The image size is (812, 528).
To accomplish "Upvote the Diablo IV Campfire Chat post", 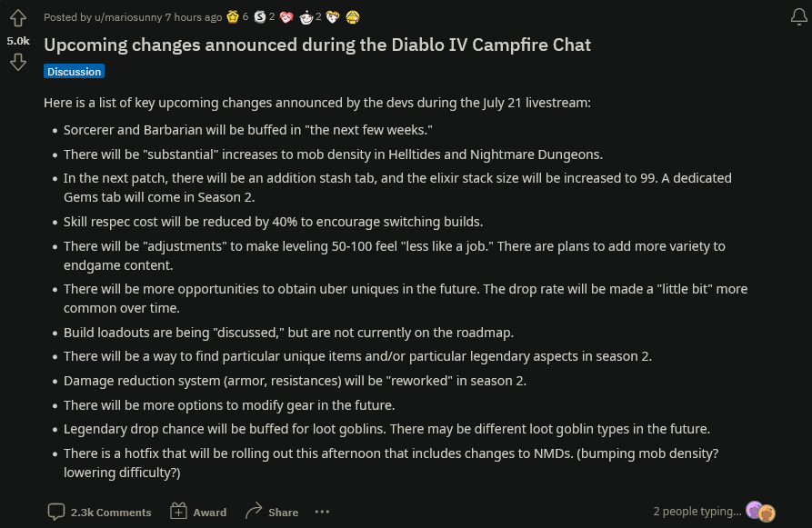I will 18,18.
